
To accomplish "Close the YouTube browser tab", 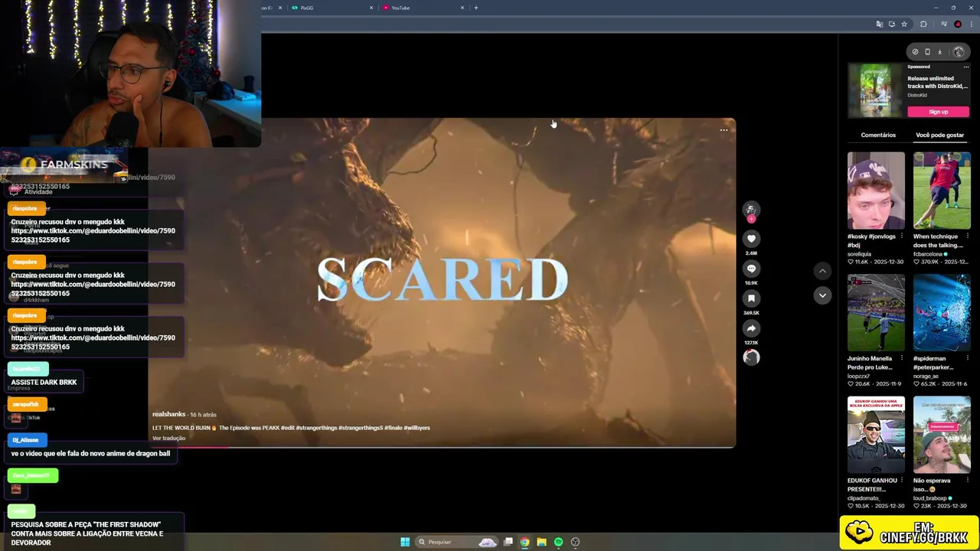I will coord(462,8).
